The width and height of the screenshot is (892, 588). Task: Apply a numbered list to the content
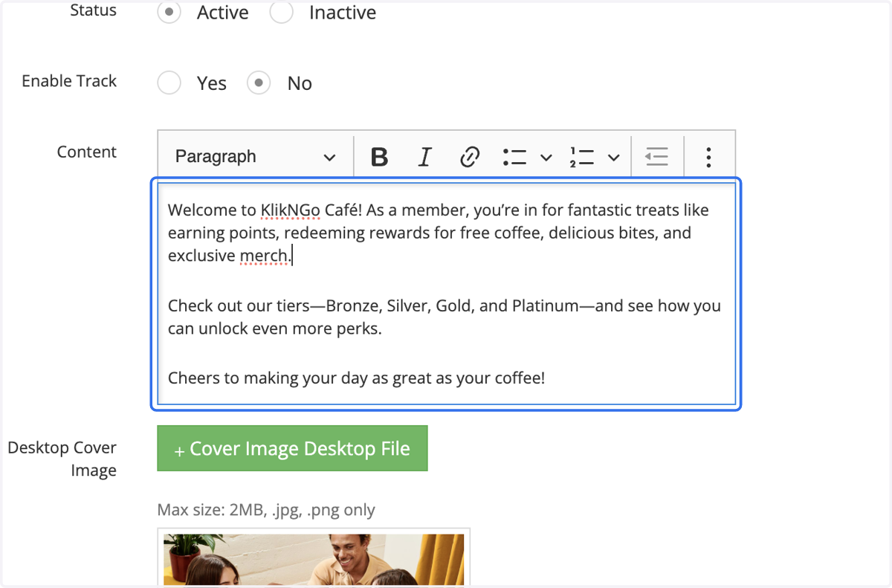point(581,157)
